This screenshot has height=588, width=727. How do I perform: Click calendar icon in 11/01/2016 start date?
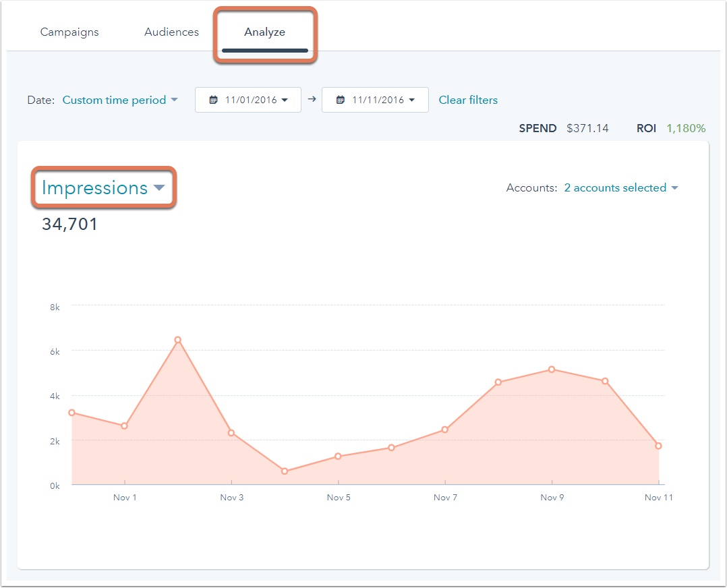click(x=213, y=100)
